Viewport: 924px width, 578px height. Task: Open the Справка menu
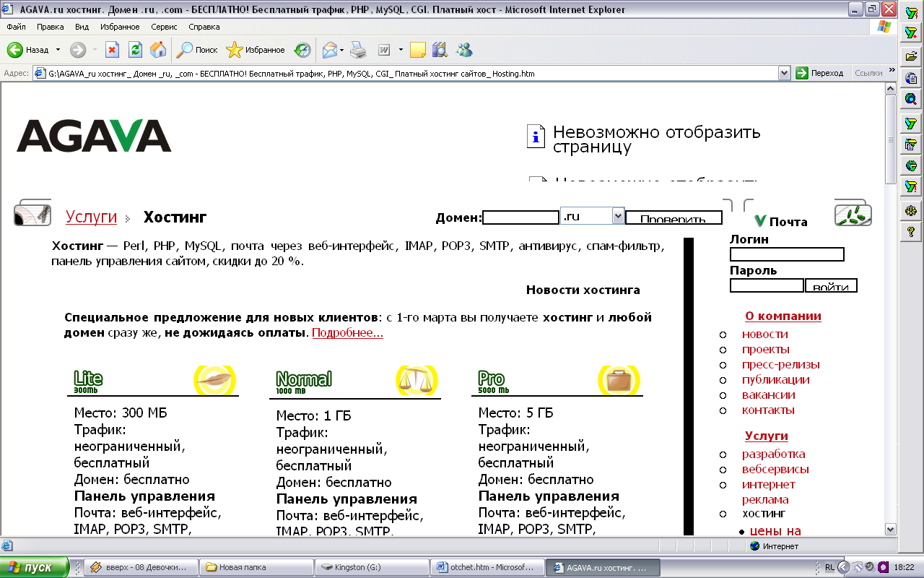204,27
